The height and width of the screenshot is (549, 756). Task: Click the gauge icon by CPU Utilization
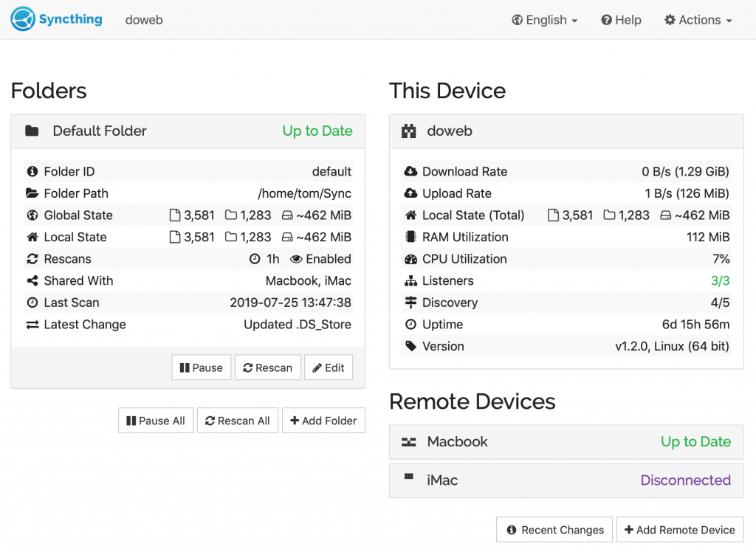pos(410,259)
